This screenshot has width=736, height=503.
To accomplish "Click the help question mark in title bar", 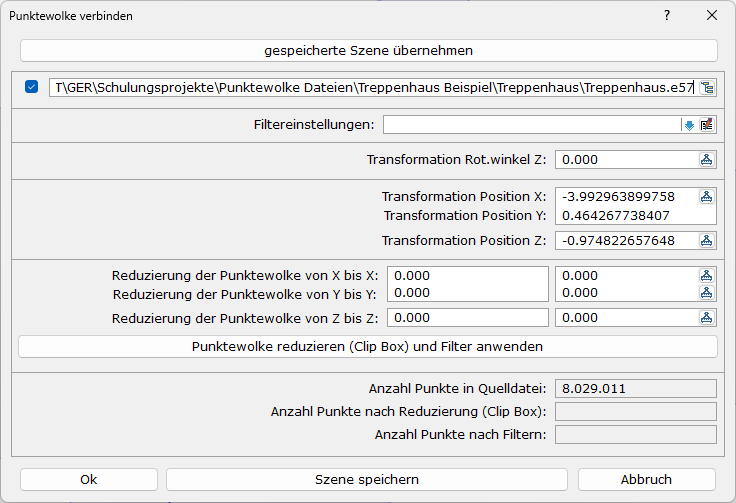I will [x=667, y=16].
